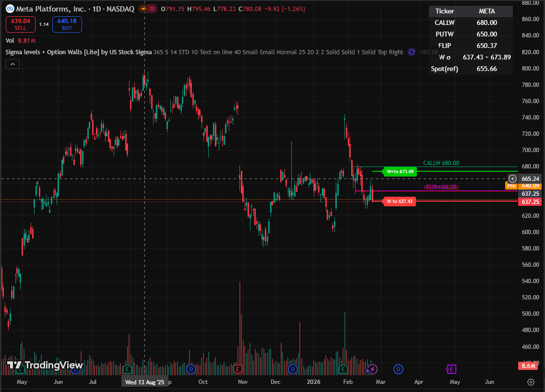
Task: Click the red 8.6M volume axis tag
Action: (529, 366)
